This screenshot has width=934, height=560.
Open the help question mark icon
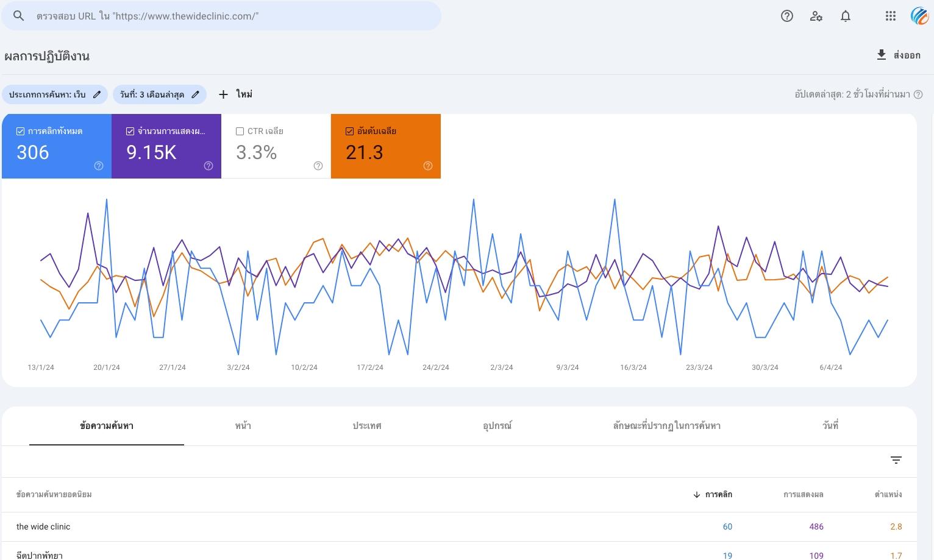[x=787, y=16]
